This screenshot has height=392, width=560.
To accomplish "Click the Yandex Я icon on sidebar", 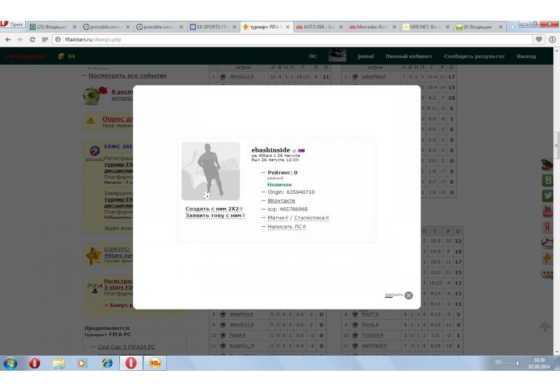I will (547, 227).
